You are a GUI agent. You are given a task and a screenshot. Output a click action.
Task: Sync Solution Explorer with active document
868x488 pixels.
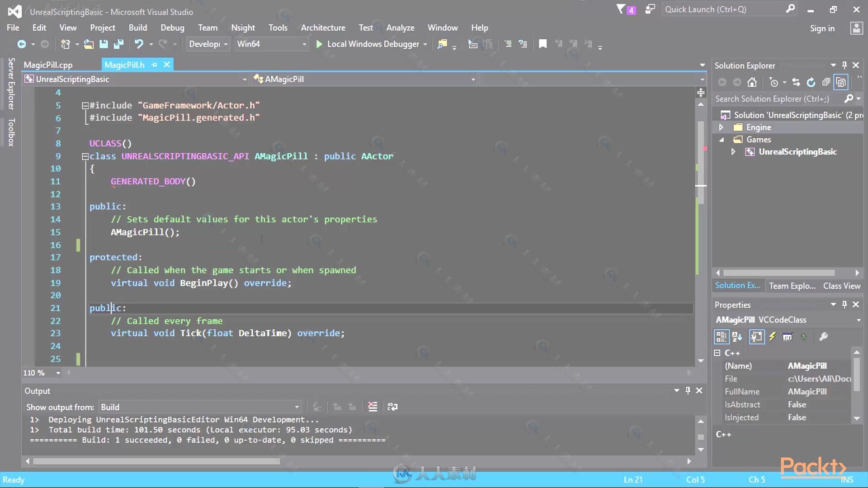point(796,82)
